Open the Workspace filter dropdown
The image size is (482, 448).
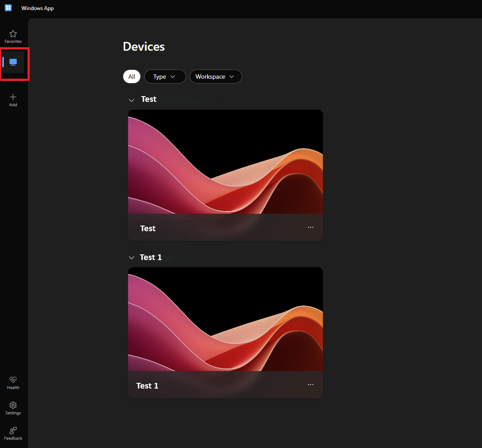click(x=215, y=76)
